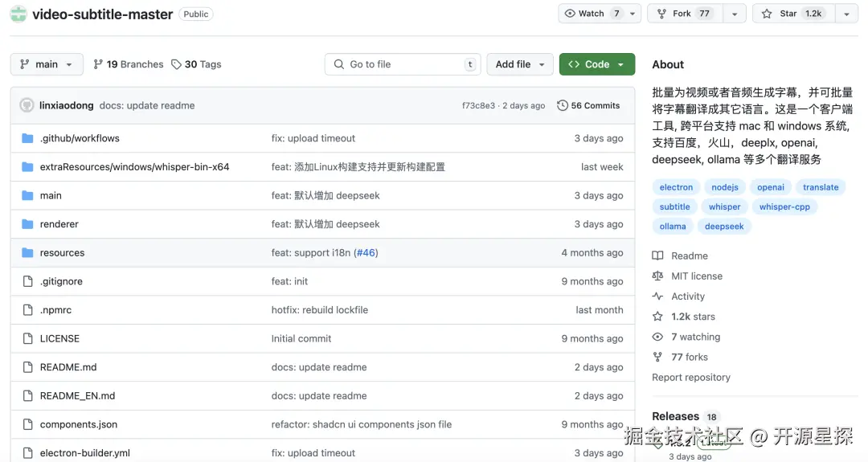Open the dropdown arrow next to Fork
Screen dimensions: 868x462
735,14
